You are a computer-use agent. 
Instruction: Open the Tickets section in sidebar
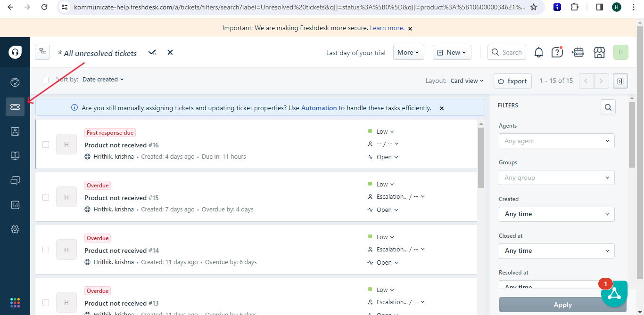tap(15, 106)
